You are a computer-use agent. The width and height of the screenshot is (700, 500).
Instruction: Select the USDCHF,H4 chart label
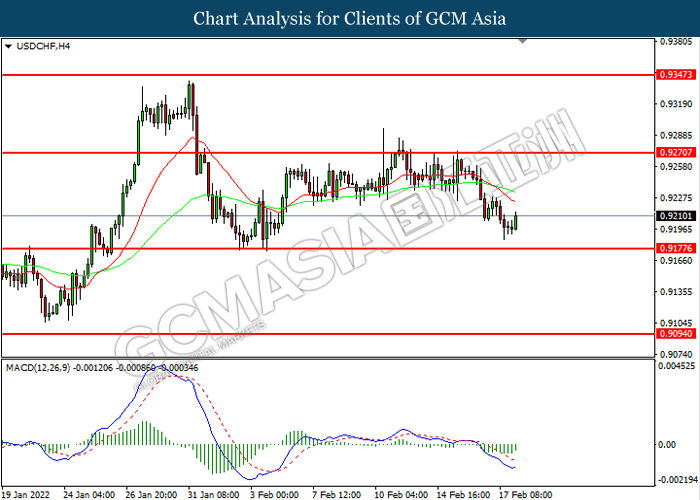(x=43, y=46)
